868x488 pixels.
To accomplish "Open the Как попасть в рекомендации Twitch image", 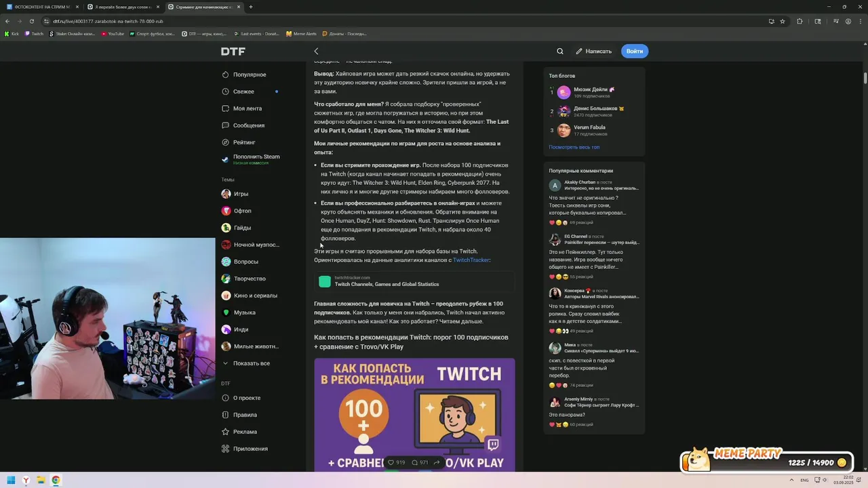I will (x=414, y=414).
